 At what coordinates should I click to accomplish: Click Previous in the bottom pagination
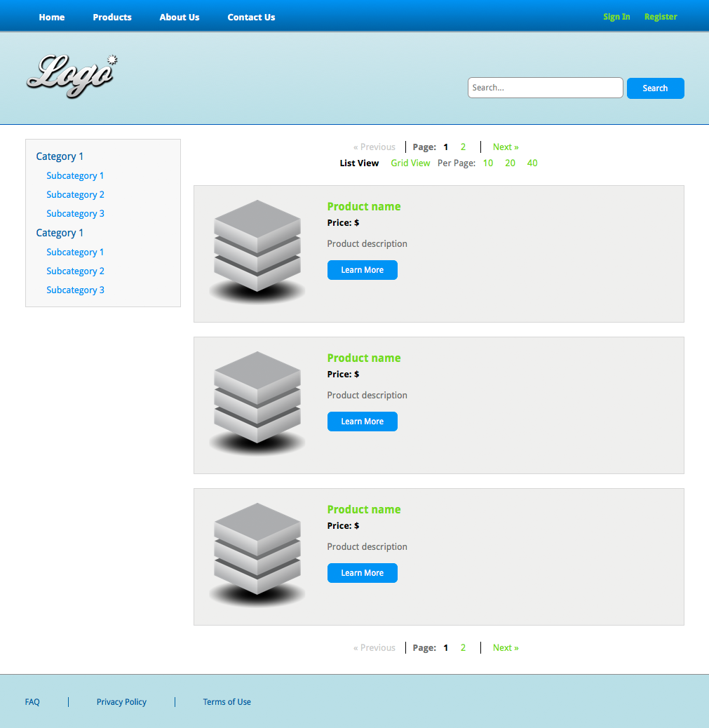[374, 647]
